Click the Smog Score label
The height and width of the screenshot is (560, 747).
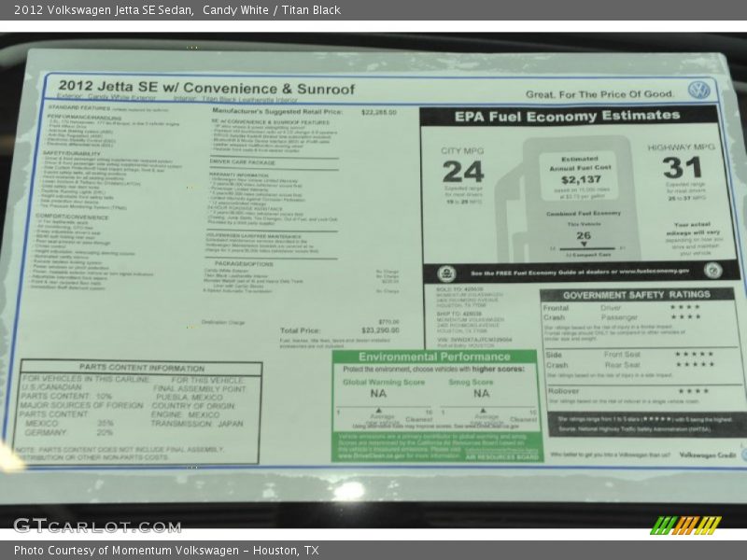click(x=471, y=382)
